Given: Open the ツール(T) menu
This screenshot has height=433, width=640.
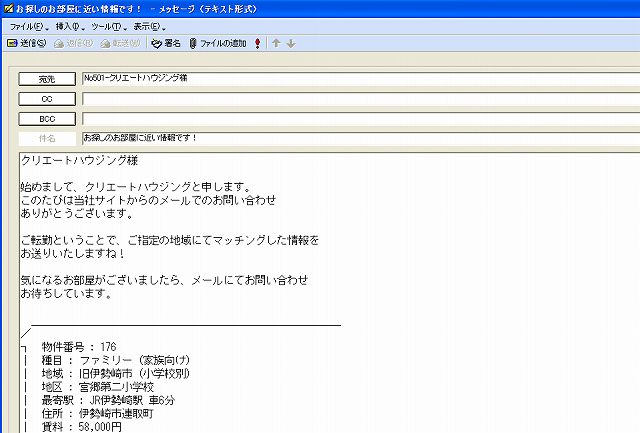Looking at the screenshot, I should click(109, 27).
